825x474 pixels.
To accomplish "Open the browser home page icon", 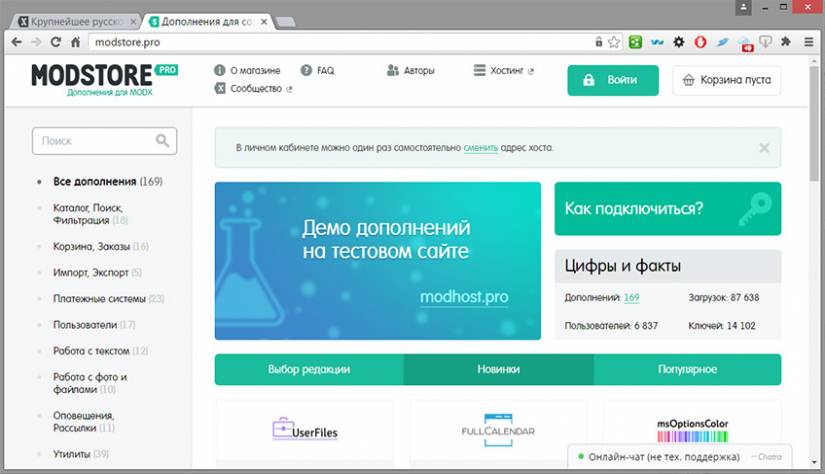I will pos(76,42).
